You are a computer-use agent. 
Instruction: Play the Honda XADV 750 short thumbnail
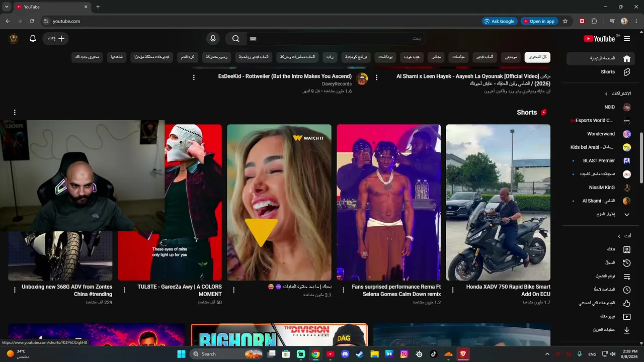(498, 202)
